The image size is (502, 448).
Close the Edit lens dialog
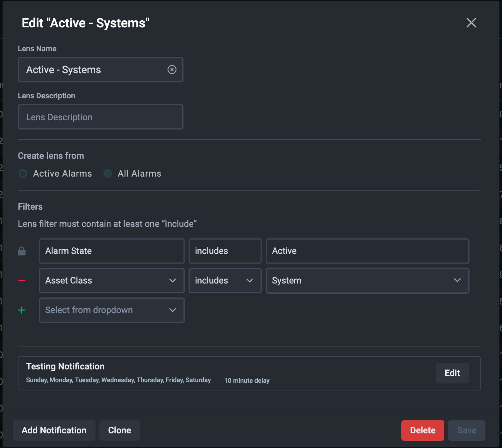471,23
